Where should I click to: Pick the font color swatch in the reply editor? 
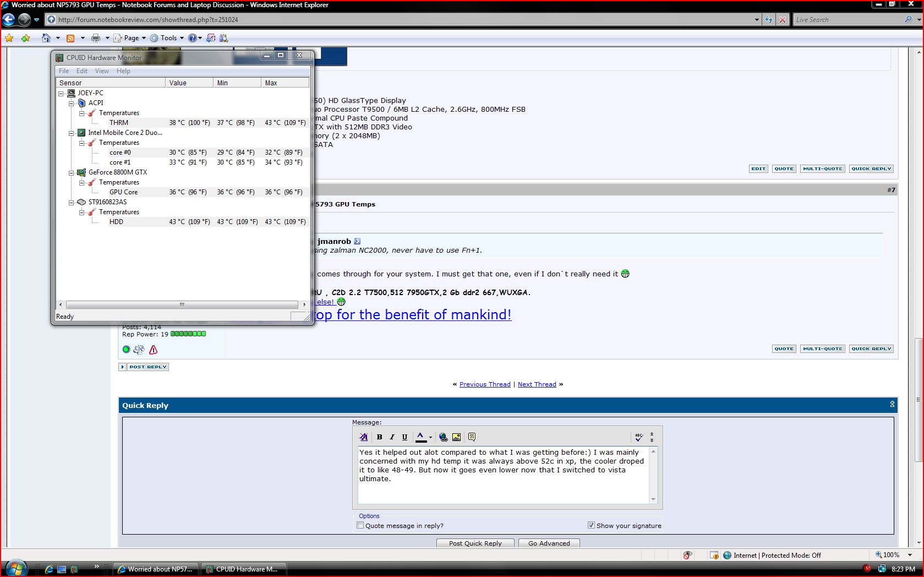[421, 437]
